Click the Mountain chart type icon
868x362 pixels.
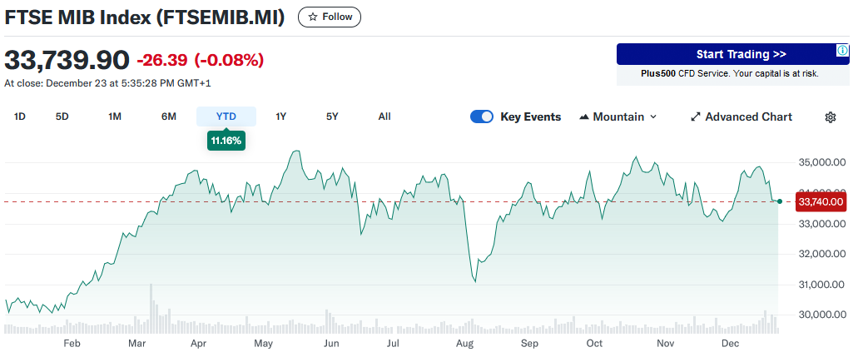(583, 117)
